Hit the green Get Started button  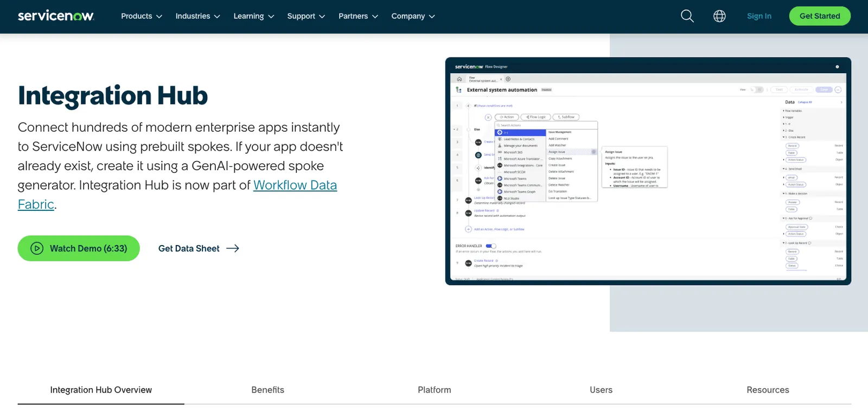coord(820,16)
